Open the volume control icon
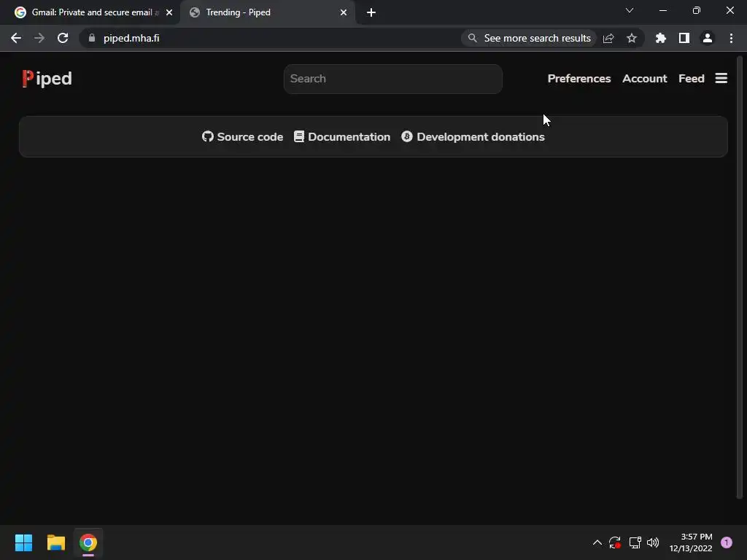The image size is (747, 560). pos(653,542)
